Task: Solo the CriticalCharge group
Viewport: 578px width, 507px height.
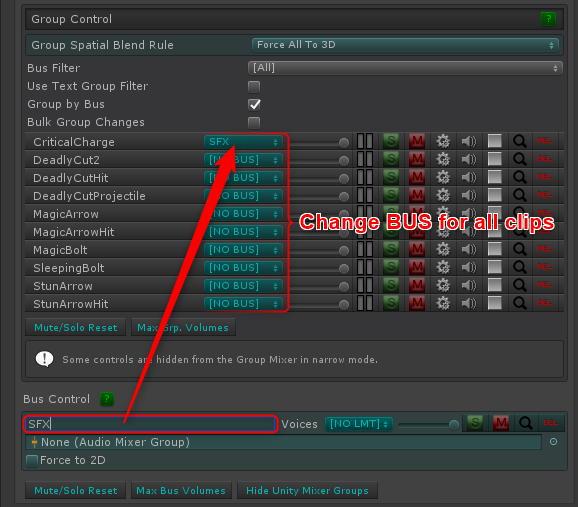Action: pos(391,141)
